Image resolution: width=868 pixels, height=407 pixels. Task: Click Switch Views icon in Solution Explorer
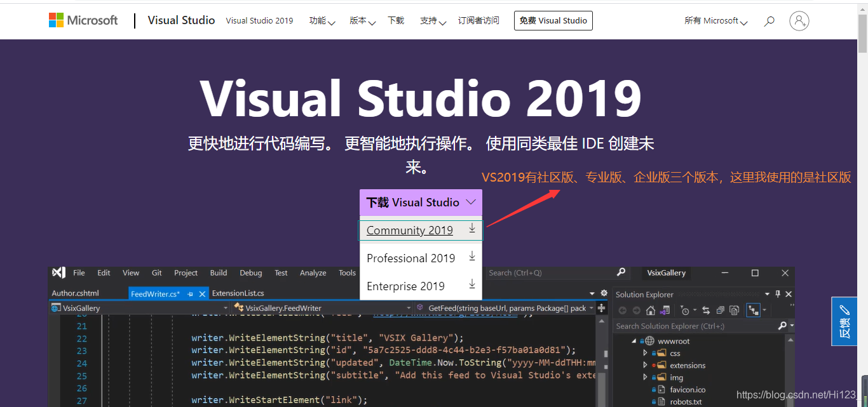(x=665, y=310)
